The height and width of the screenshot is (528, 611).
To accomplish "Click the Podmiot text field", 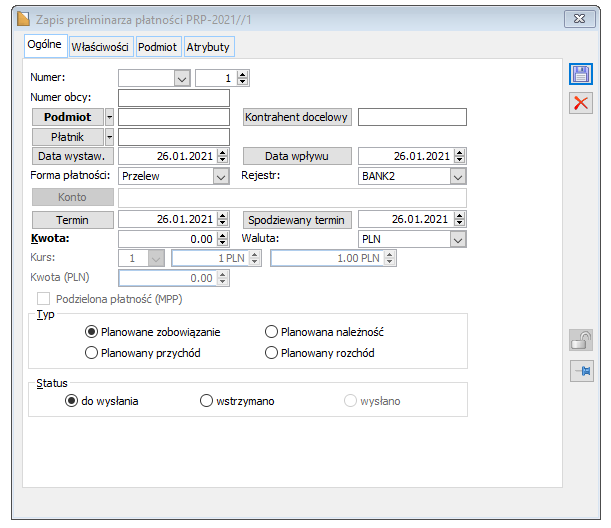I will (x=174, y=117).
